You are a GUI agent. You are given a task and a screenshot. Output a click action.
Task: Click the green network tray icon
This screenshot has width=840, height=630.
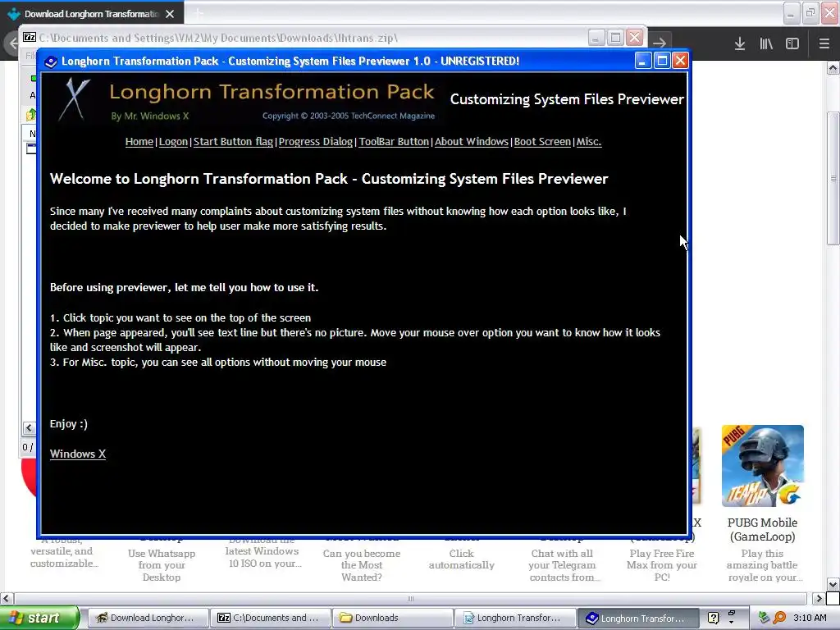tap(765, 618)
